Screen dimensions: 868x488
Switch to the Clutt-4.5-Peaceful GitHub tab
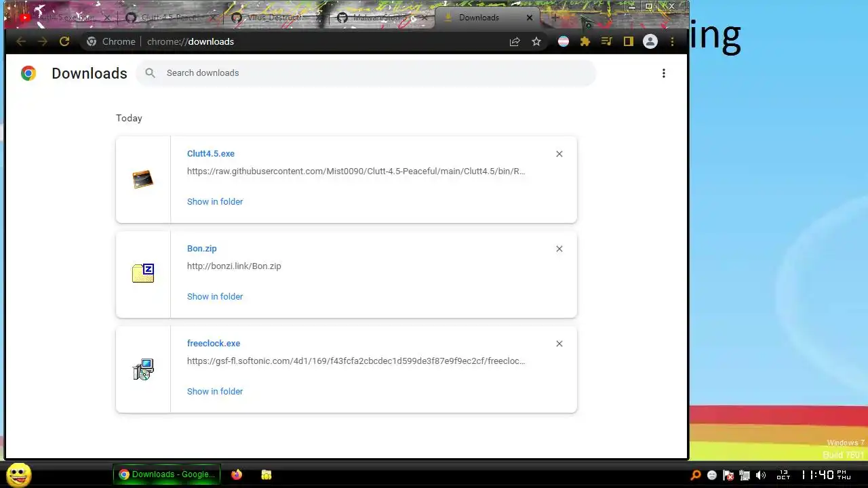click(170, 18)
